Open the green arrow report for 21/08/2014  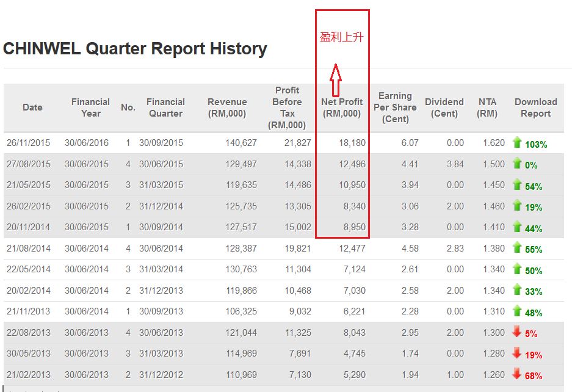(517, 247)
